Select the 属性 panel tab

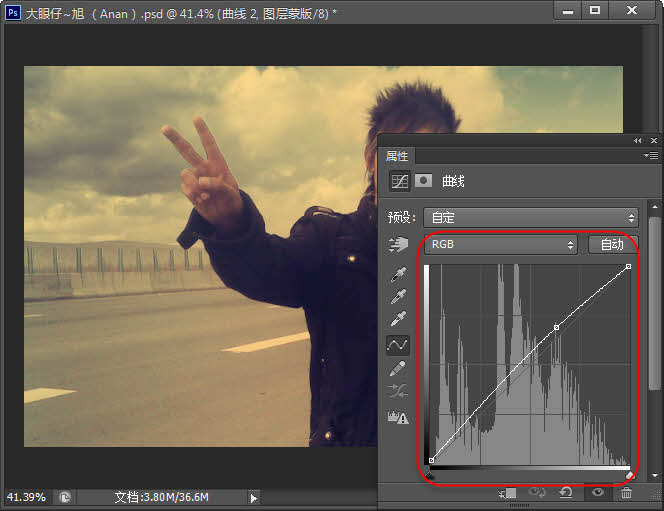(x=397, y=156)
